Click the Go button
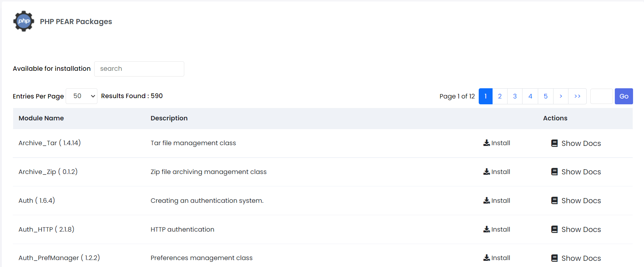 coord(624,96)
